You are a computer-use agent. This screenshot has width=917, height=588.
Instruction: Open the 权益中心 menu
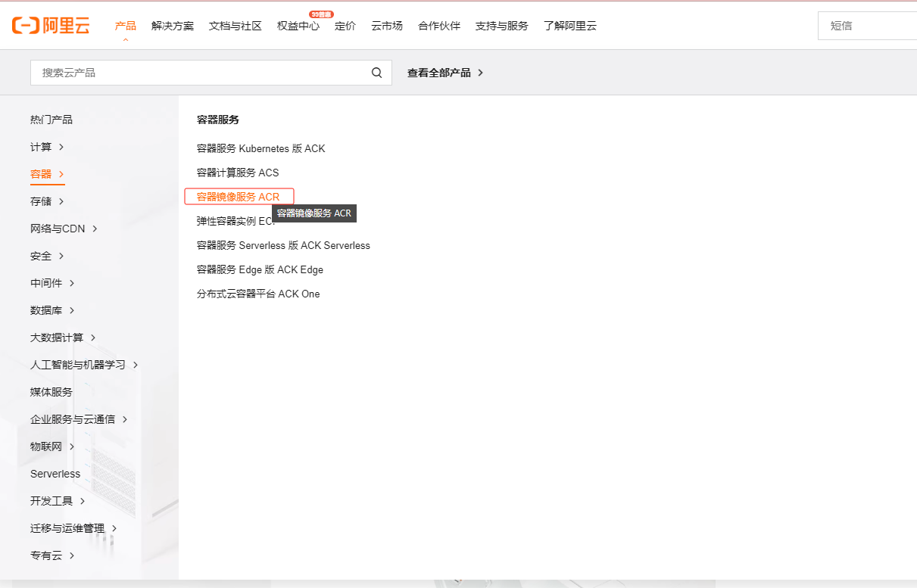click(x=298, y=26)
